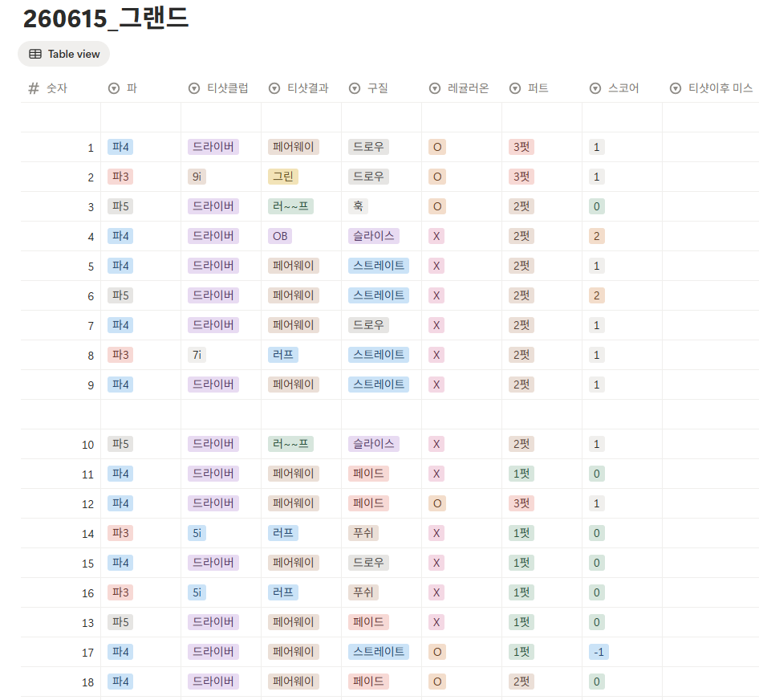The width and height of the screenshot is (759, 700).
Task: Click the 1펏 tag in row 11
Action: 522,474
